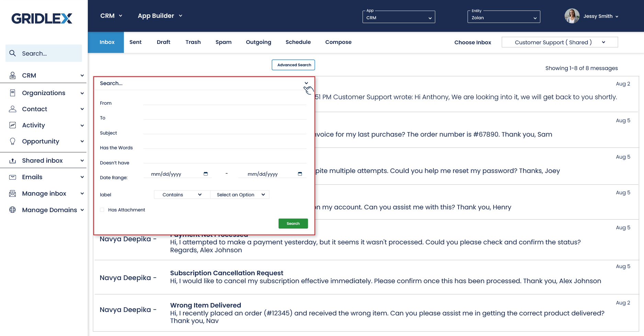Open the Compose tab
Screen dimensions: 644x336
pyautogui.click(x=338, y=42)
